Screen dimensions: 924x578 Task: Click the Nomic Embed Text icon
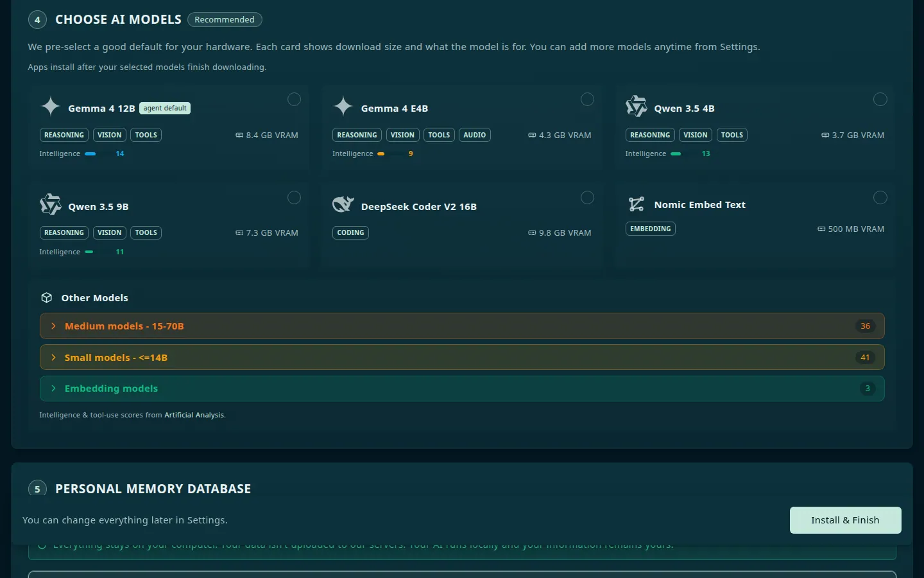[637, 204]
